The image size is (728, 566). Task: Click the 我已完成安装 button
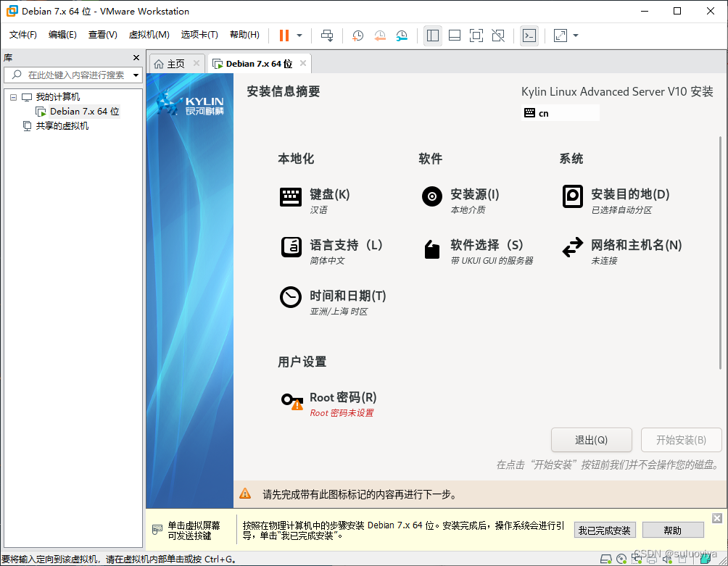tap(604, 530)
